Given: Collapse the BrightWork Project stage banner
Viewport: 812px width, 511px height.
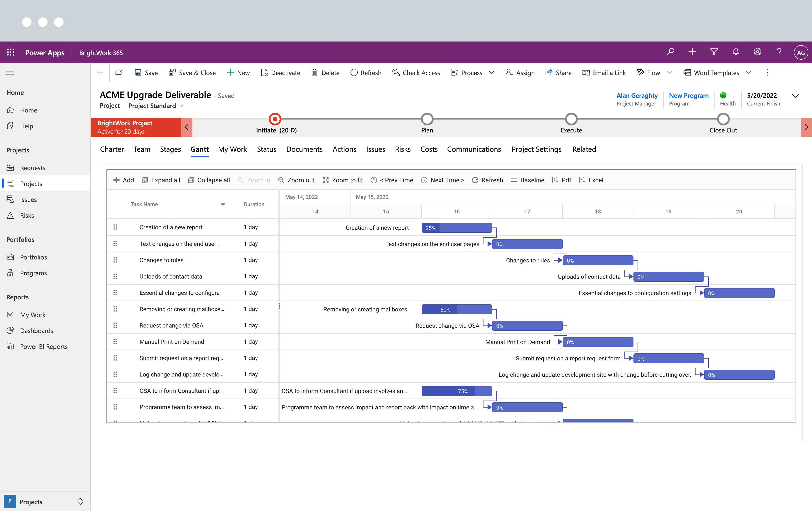Looking at the screenshot, I should pyautogui.click(x=186, y=127).
